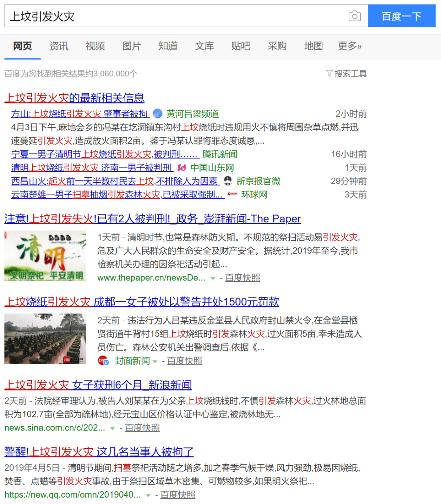Open 百度快照 for the 封面新闻 result
The image size is (441, 504).
pyautogui.click(x=185, y=361)
